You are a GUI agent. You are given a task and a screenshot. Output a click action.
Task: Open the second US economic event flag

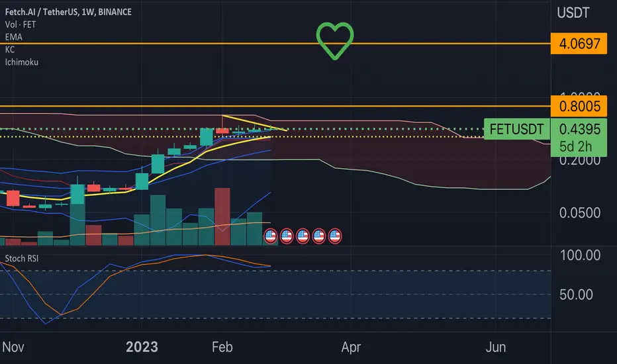pyautogui.click(x=287, y=236)
